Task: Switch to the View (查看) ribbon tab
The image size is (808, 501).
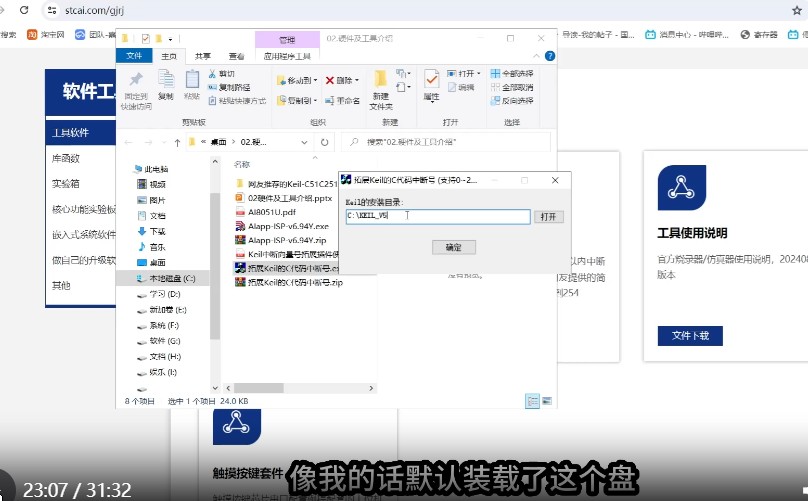Action: click(x=236, y=56)
